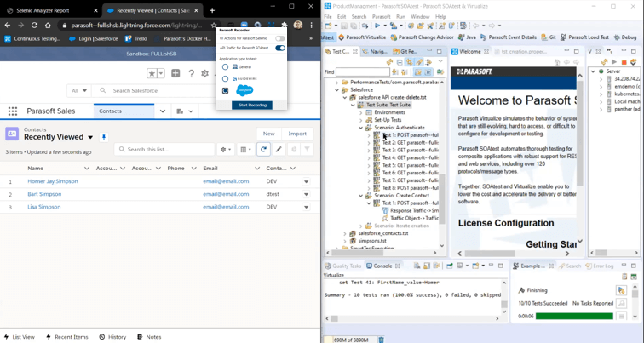Open Parasoft Load Test perspective
The image size is (644, 343).
tap(584, 37)
